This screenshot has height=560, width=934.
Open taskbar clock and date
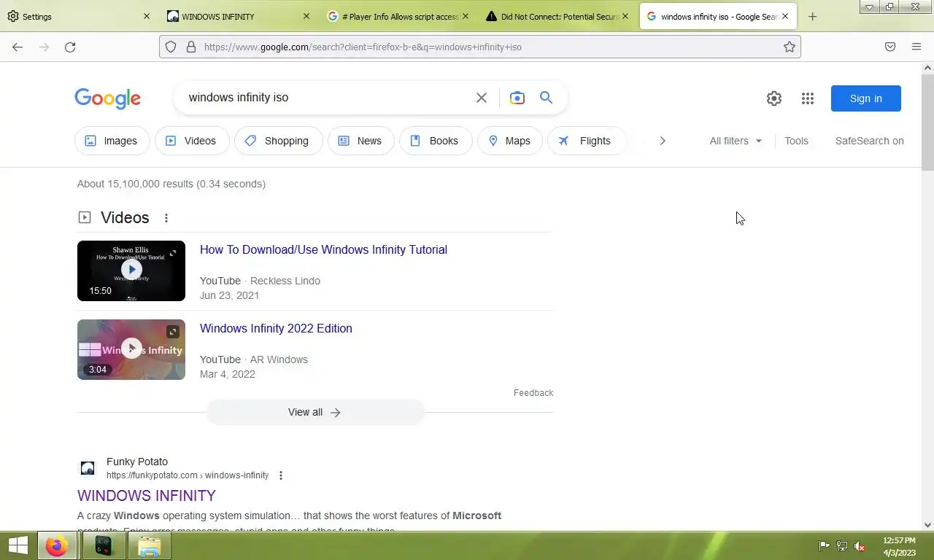pos(899,546)
